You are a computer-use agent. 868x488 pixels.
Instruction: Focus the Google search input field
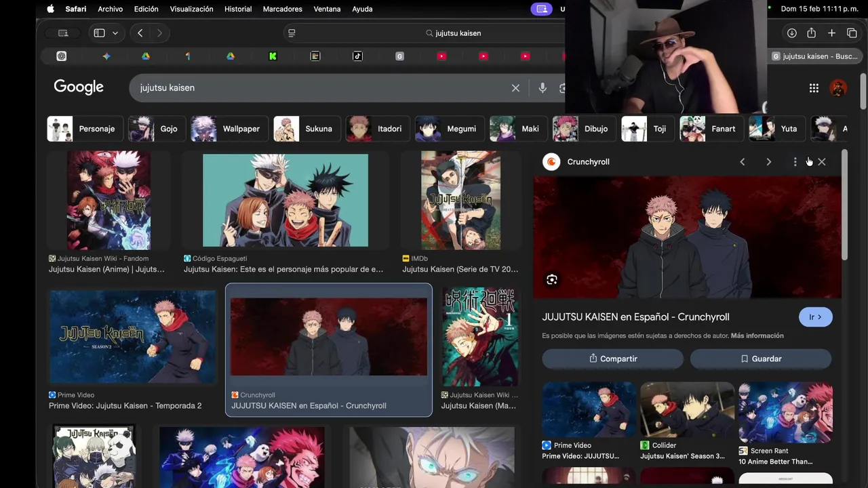(322, 88)
